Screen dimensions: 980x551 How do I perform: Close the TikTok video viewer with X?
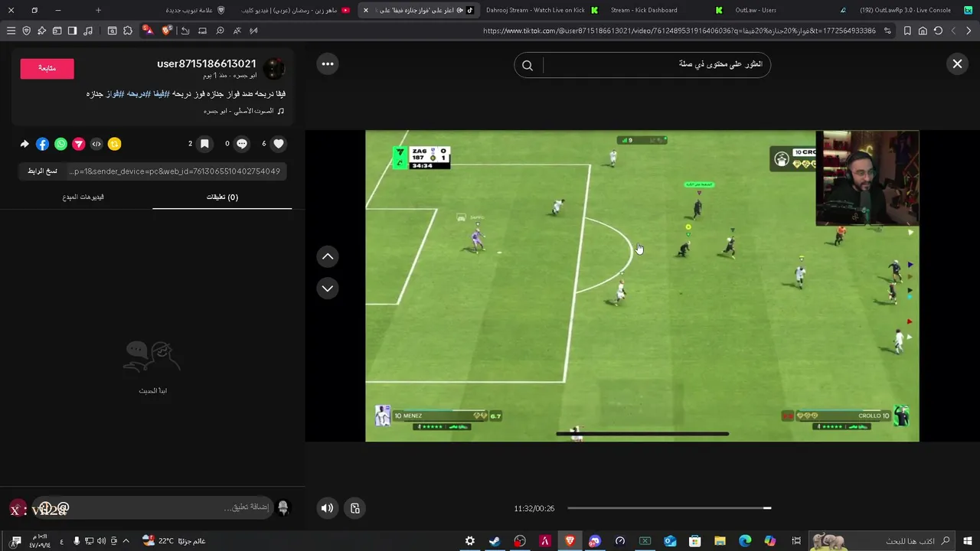957,64
